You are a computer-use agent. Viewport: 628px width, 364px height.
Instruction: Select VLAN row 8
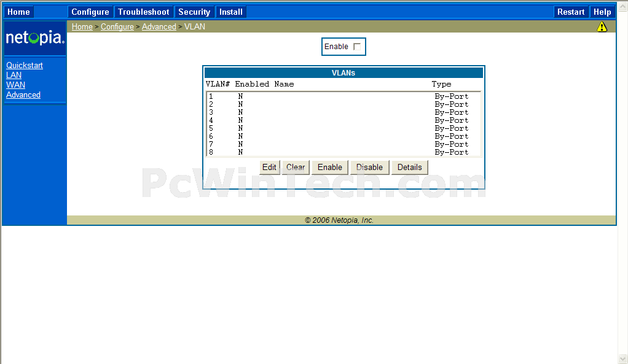[343, 152]
